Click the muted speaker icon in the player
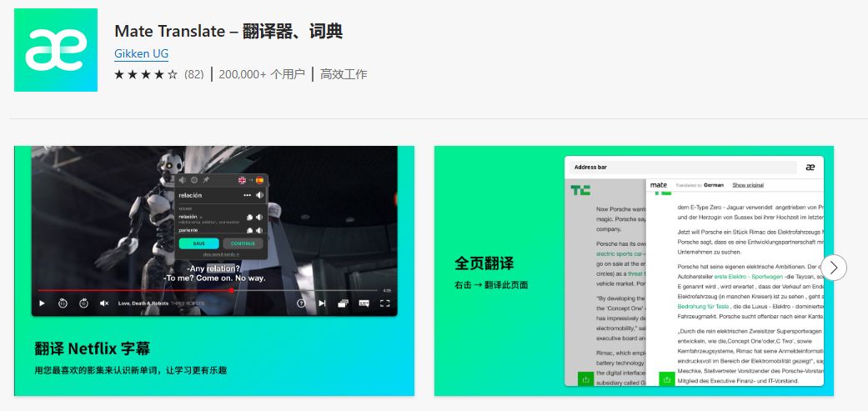 click(x=103, y=303)
